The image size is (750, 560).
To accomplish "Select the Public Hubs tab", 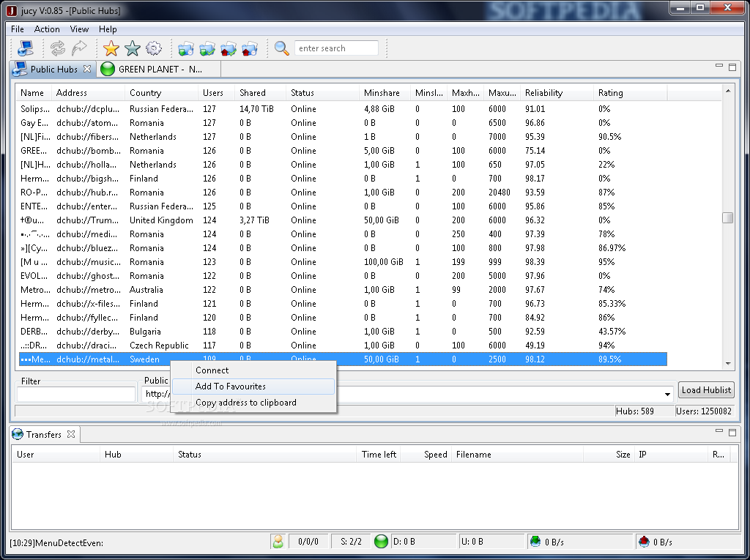I will click(53, 70).
